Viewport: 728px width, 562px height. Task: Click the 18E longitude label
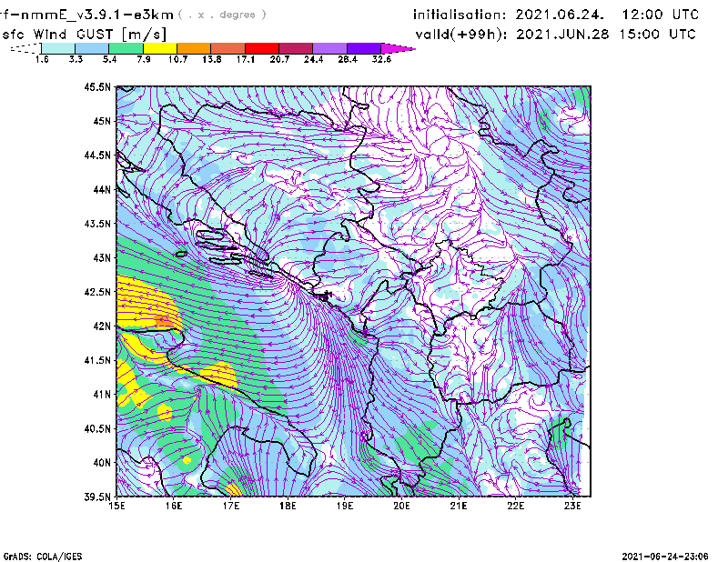[288, 506]
